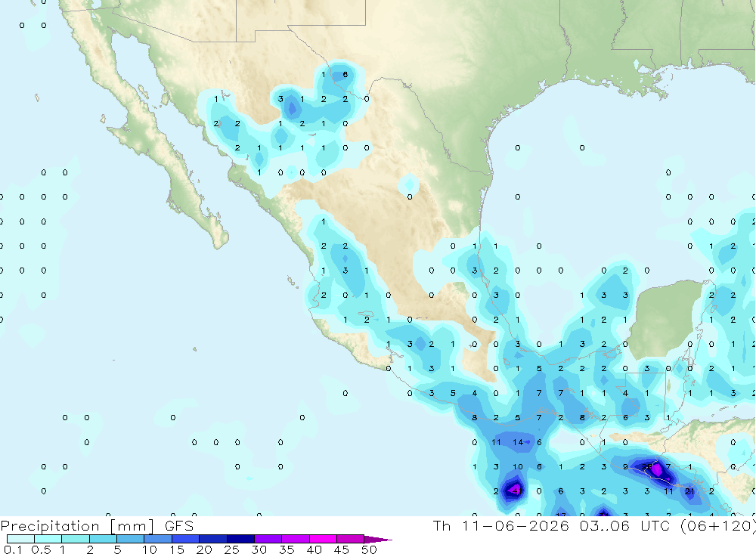
Task: Click the 'Precipitation [mm] GFS' title text
Action: [x=97, y=526]
